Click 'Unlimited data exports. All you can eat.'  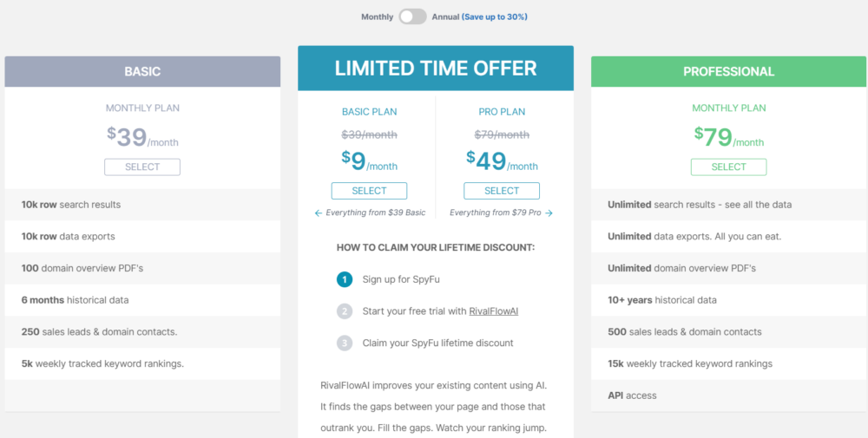coord(728,237)
